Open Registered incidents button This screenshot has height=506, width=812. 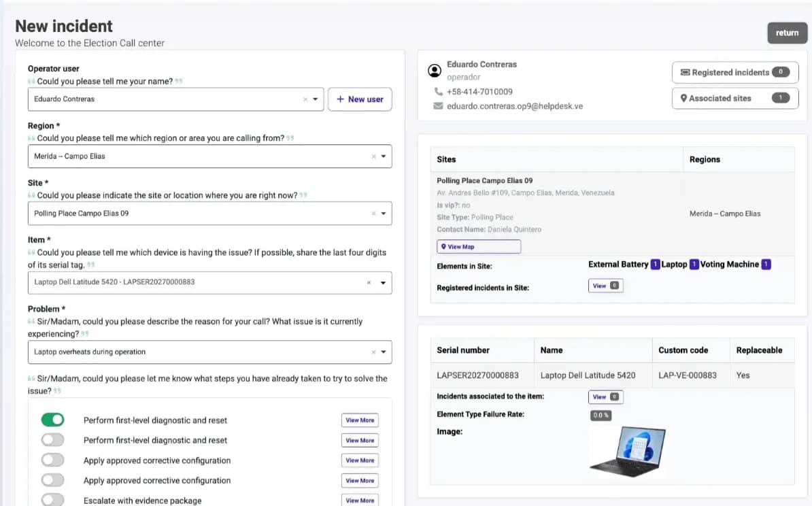pyautogui.click(x=735, y=73)
